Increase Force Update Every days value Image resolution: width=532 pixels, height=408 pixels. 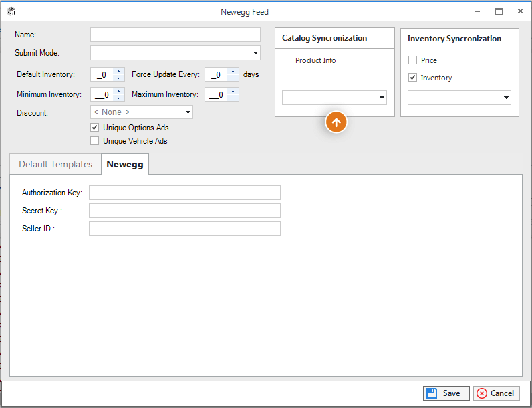[233, 71]
